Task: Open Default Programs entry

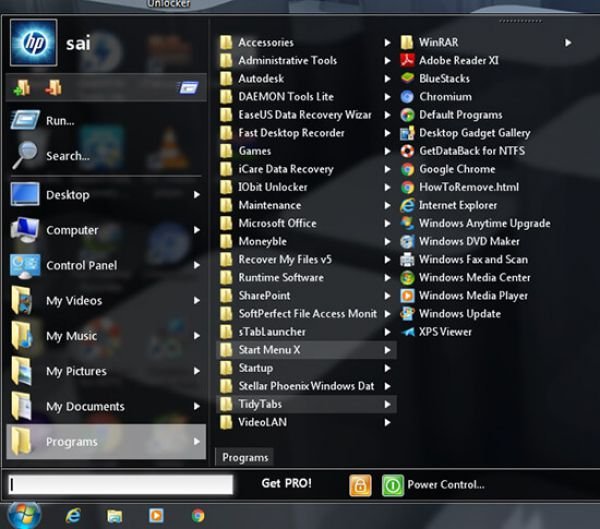Action: [x=452, y=115]
